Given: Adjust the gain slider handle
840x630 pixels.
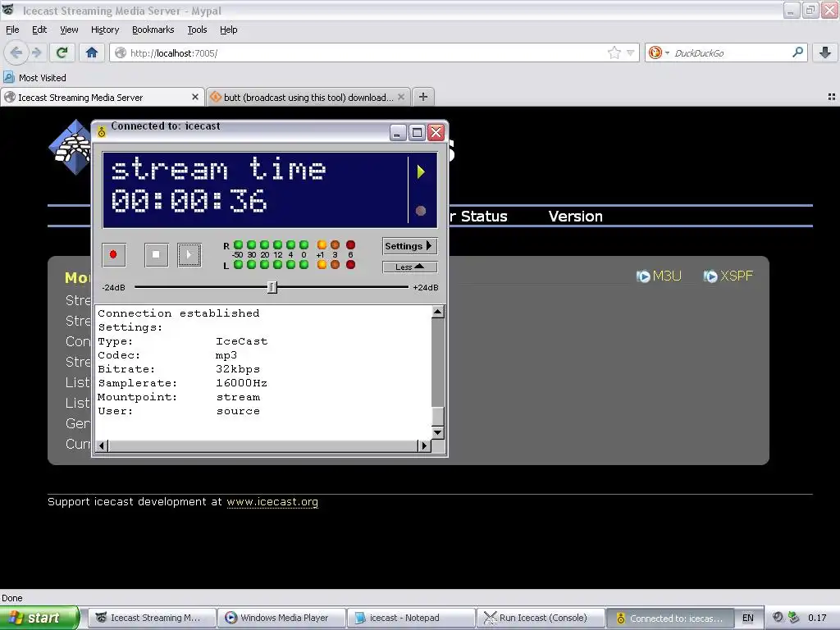Looking at the screenshot, I should (x=272, y=287).
